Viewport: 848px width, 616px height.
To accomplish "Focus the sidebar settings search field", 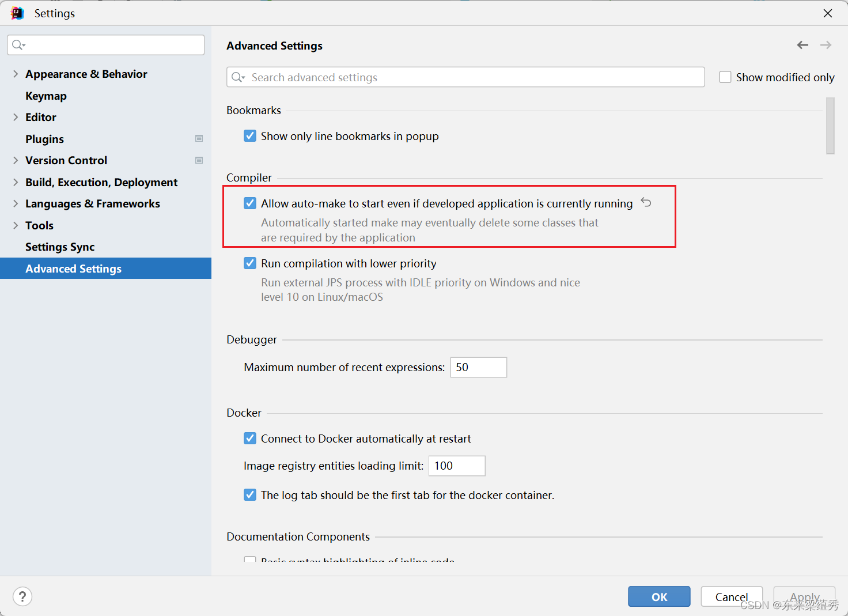I will (x=106, y=45).
